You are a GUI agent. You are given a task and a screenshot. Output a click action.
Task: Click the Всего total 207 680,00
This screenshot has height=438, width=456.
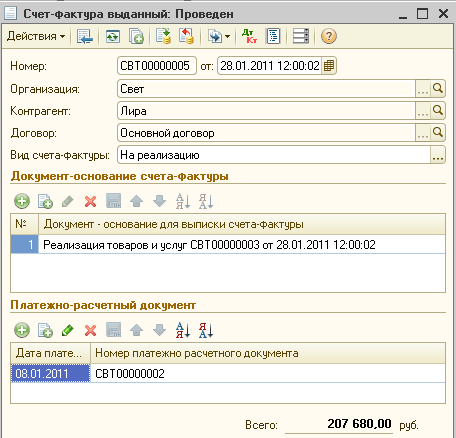tap(339, 424)
